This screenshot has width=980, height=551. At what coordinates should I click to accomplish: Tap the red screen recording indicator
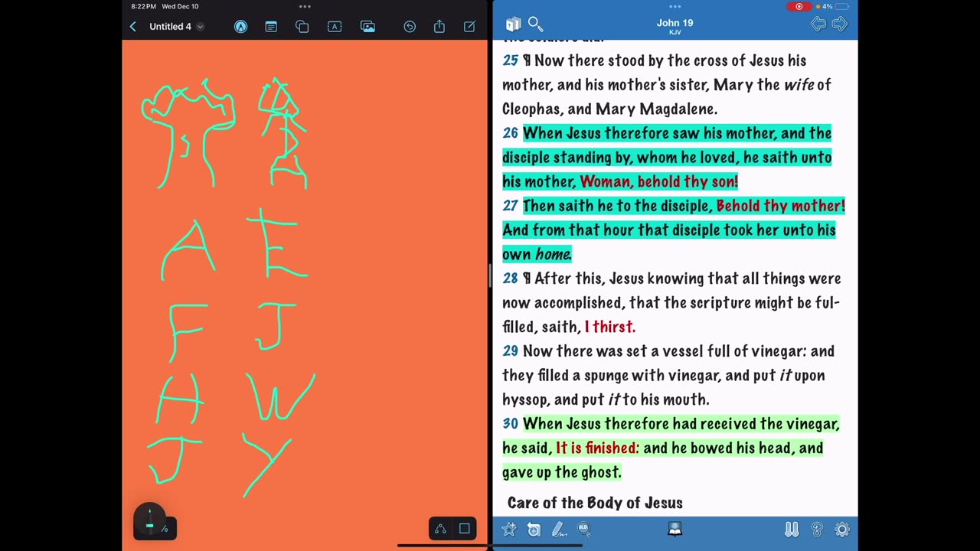click(799, 6)
